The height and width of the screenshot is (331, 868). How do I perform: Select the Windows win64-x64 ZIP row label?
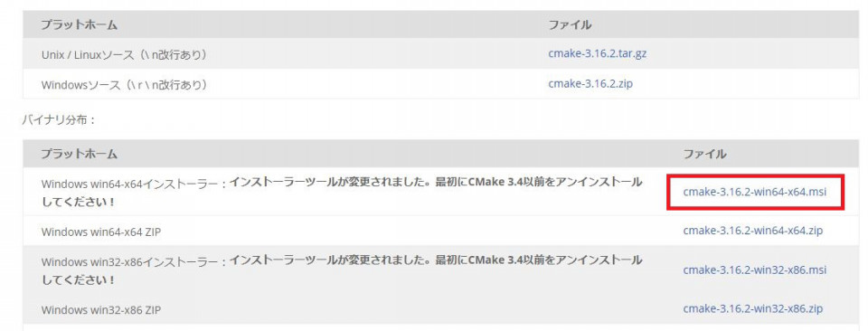100,232
